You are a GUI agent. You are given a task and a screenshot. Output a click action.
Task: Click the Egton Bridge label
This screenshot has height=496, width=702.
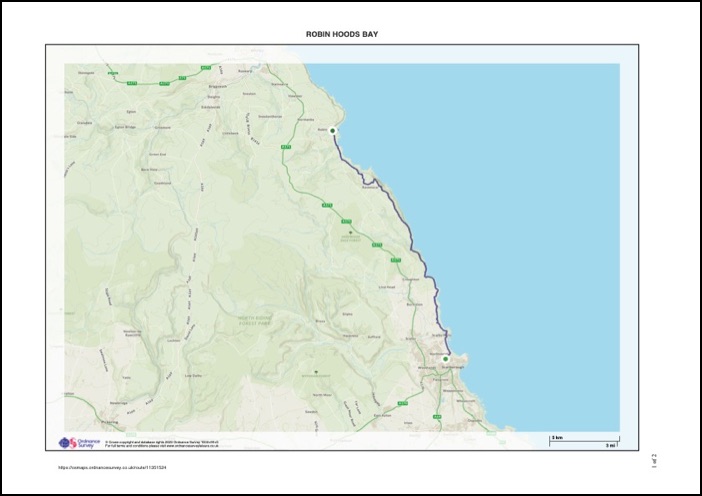tap(125, 127)
